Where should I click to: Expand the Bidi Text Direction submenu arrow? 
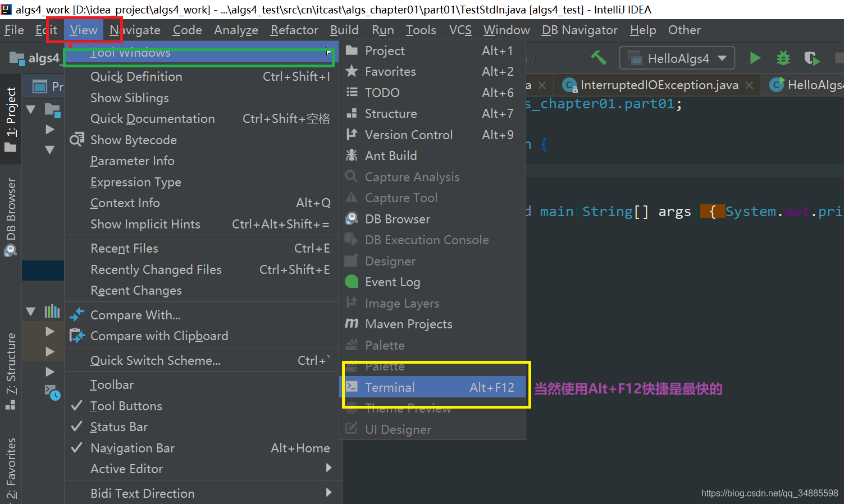(x=329, y=492)
